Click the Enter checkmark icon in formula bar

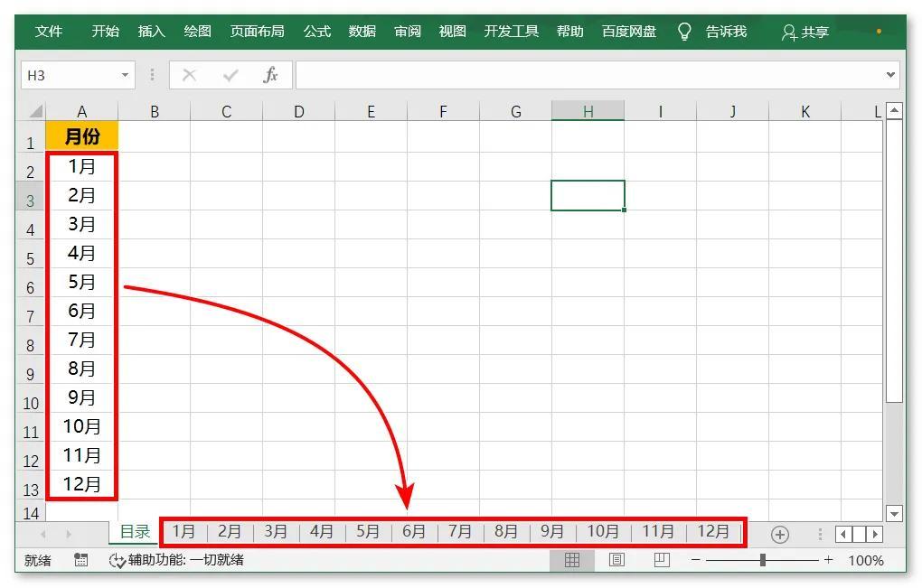(230, 75)
